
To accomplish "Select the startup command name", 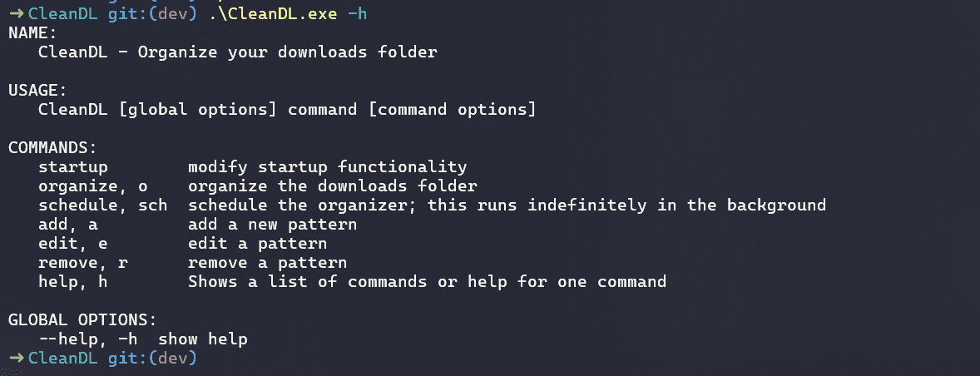I will click(73, 167).
